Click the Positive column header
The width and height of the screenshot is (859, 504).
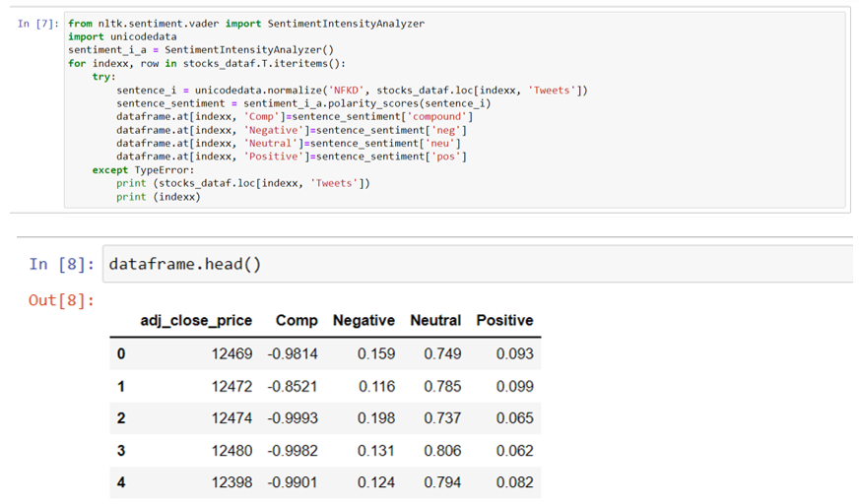[504, 320]
